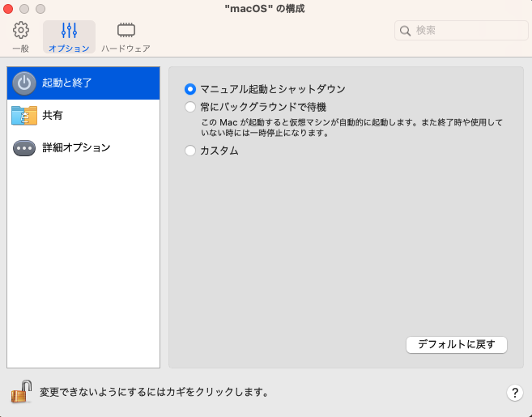The height and width of the screenshot is (417, 532).
Task: Select the 共有 text label in the sidebar
Action: [53, 116]
